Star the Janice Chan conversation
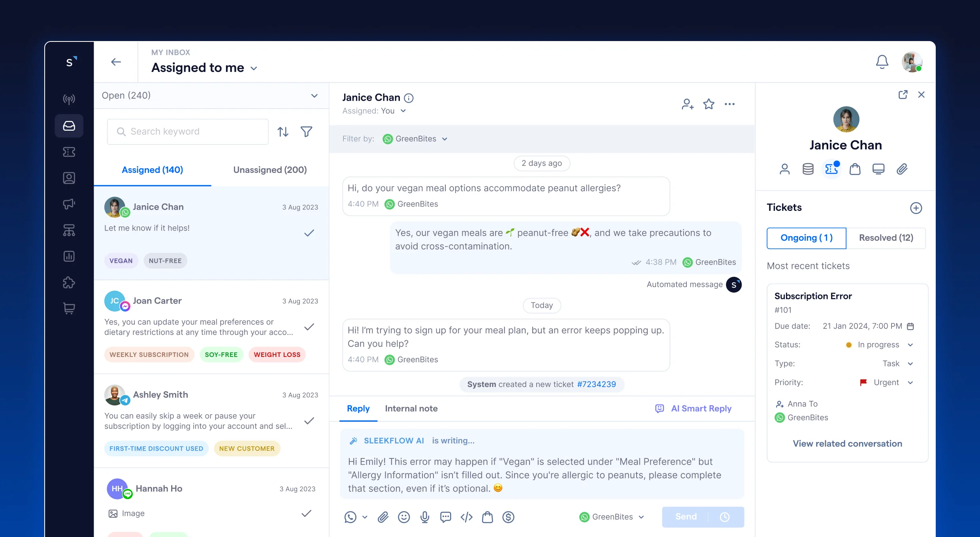Viewport: 980px width, 537px height. pos(709,104)
